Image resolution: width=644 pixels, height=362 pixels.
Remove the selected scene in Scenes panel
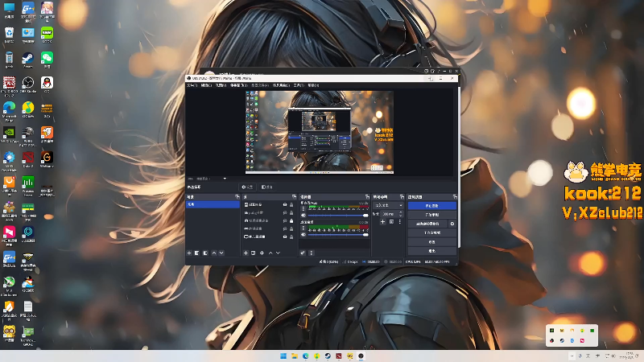pyautogui.click(x=196, y=253)
